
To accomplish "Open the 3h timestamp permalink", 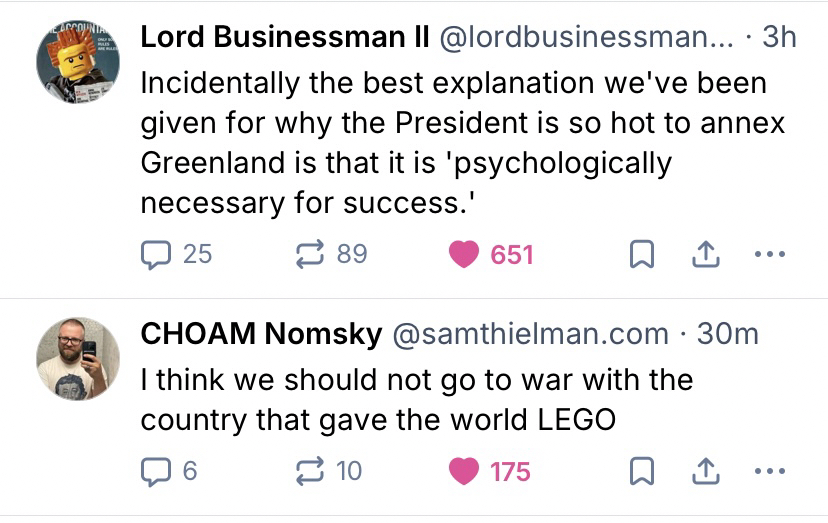I will click(x=778, y=37).
